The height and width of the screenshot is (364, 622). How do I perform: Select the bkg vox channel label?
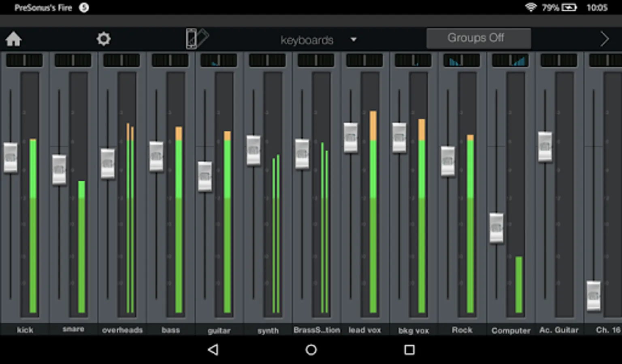413,330
